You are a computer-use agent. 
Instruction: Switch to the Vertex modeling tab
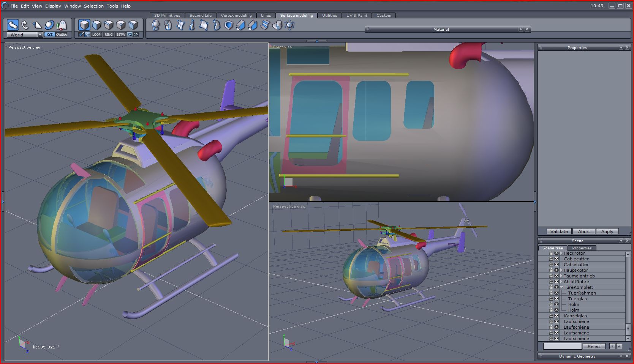pyautogui.click(x=236, y=15)
